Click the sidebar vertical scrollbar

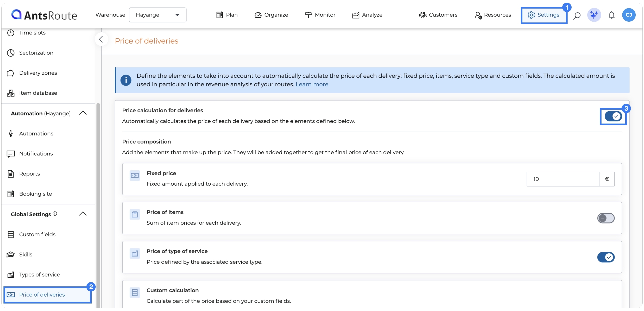pyautogui.click(x=98, y=206)
